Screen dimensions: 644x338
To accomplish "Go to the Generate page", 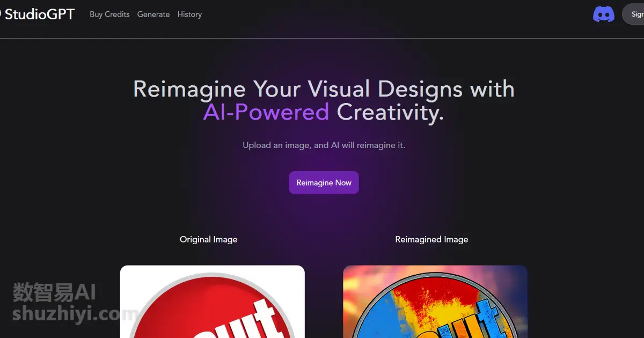I will pyautogui.click(x=153, y=14).
